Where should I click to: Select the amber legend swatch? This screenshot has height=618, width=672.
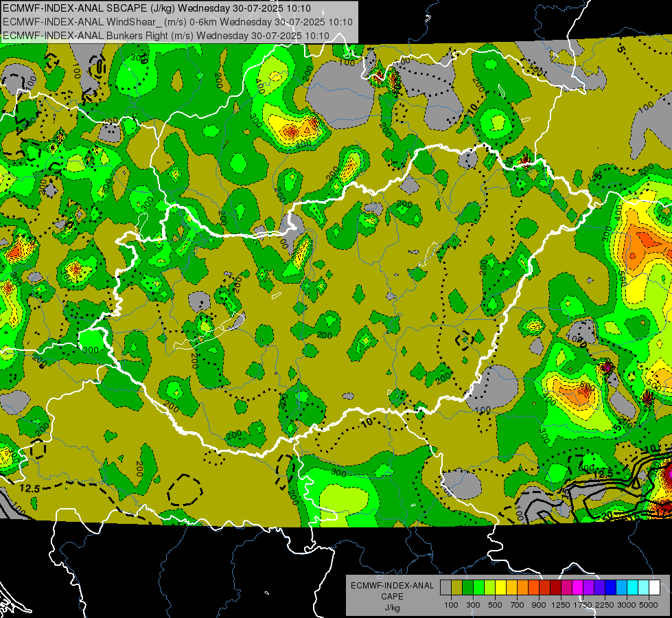(x=511, y=588)
